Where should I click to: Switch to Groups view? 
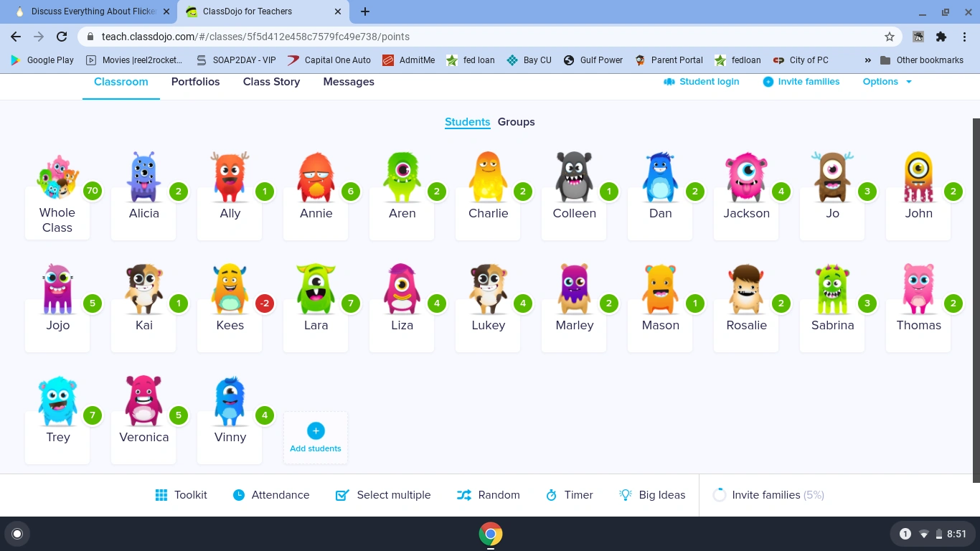click(x=516, y=122)
